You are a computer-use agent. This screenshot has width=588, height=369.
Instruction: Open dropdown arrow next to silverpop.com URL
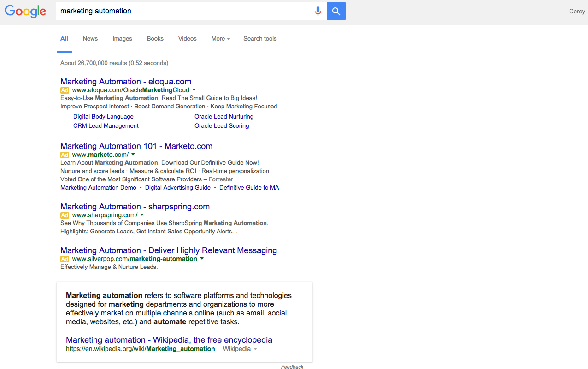point(202,259)
